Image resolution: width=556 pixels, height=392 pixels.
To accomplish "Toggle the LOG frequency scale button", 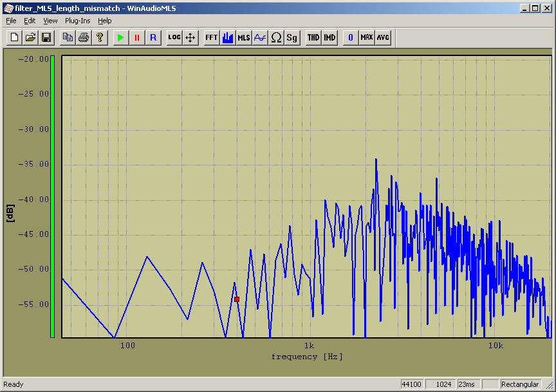I will [x=174, y=37].
